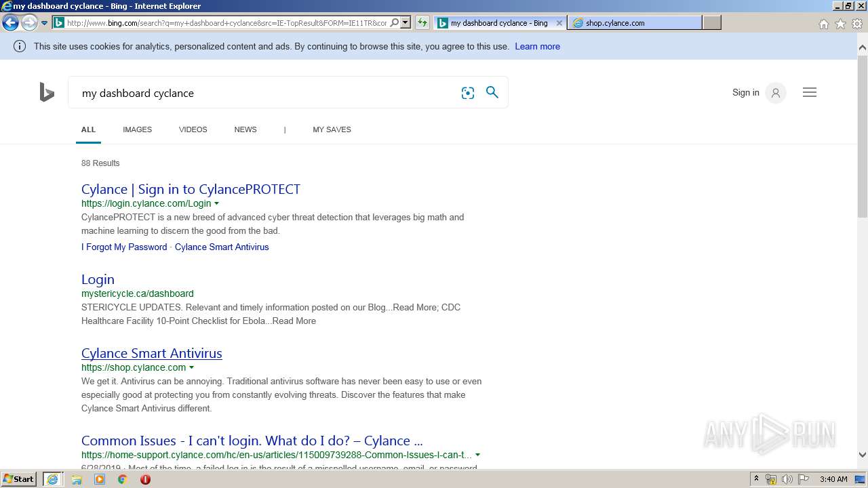The image size is (868, 488).
Task: Click the volume speaker tray icon
Action: [787, 480]
